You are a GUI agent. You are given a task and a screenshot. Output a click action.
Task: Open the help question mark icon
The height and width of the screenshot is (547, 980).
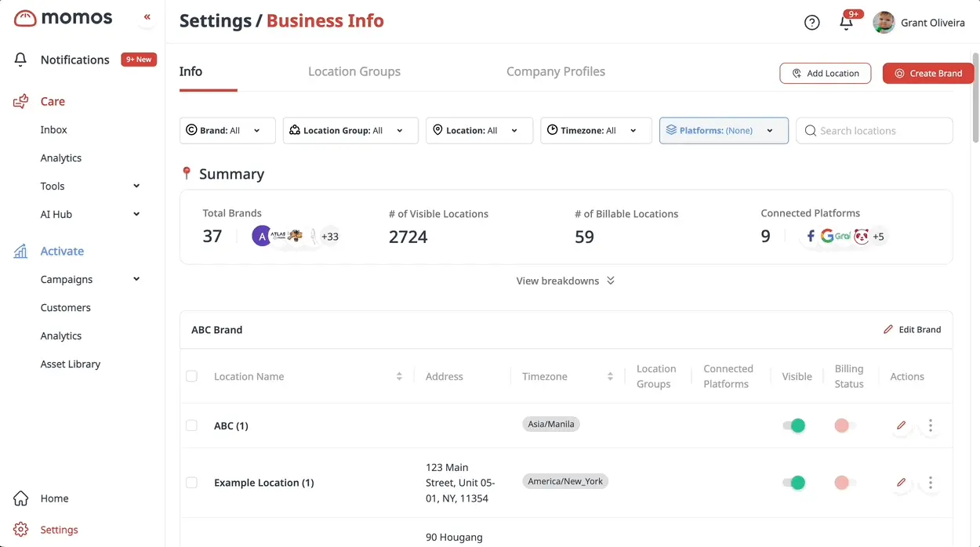[x=812, y=23]
